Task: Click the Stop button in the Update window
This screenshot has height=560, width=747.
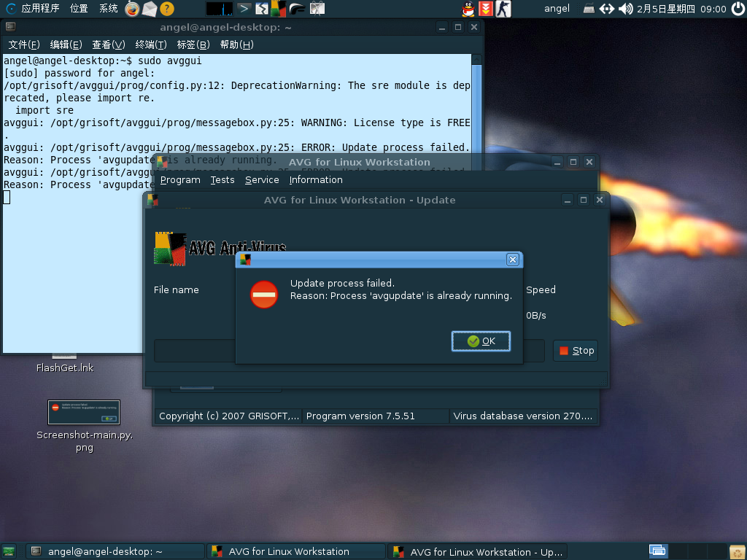Action: click(x=576, y=351)
